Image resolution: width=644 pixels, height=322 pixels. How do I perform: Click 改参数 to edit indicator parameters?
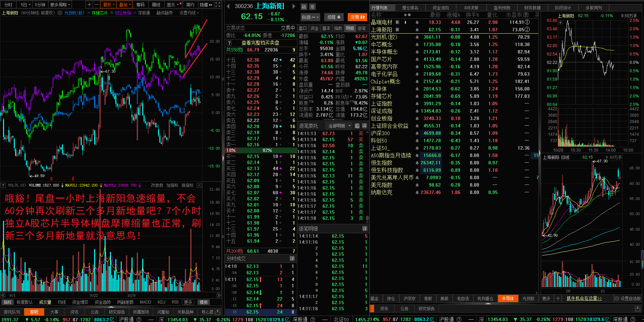pos(157,185)
